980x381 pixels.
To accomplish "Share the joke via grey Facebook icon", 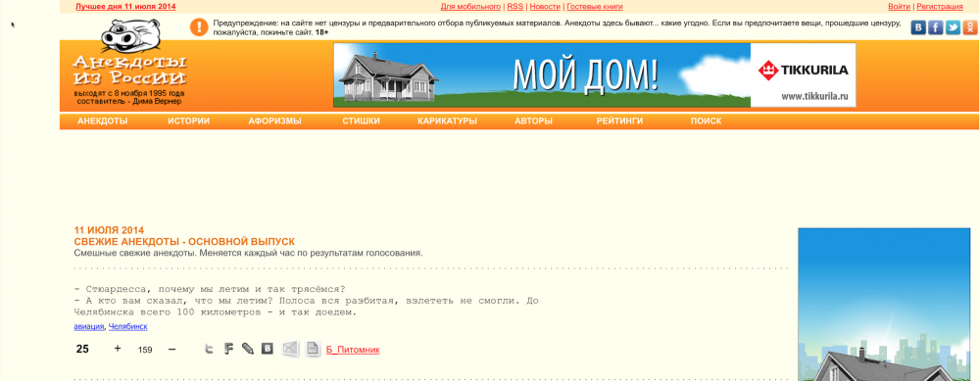I will coord(228,349).
